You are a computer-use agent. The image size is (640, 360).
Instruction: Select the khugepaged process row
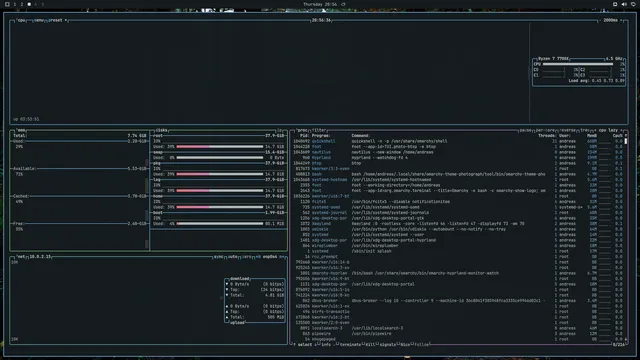(x=457, y=339)
